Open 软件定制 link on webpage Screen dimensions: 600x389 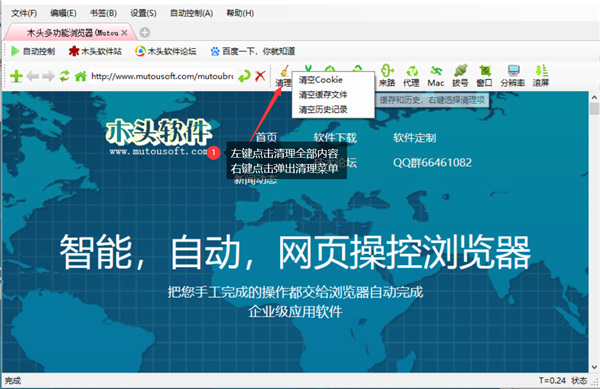click(x=414, y=137)
